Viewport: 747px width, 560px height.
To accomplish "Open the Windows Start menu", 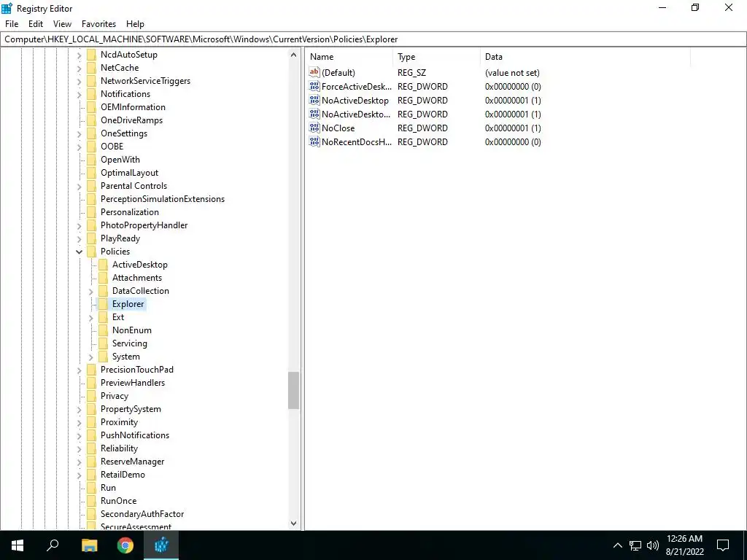I will pos(18,545).
